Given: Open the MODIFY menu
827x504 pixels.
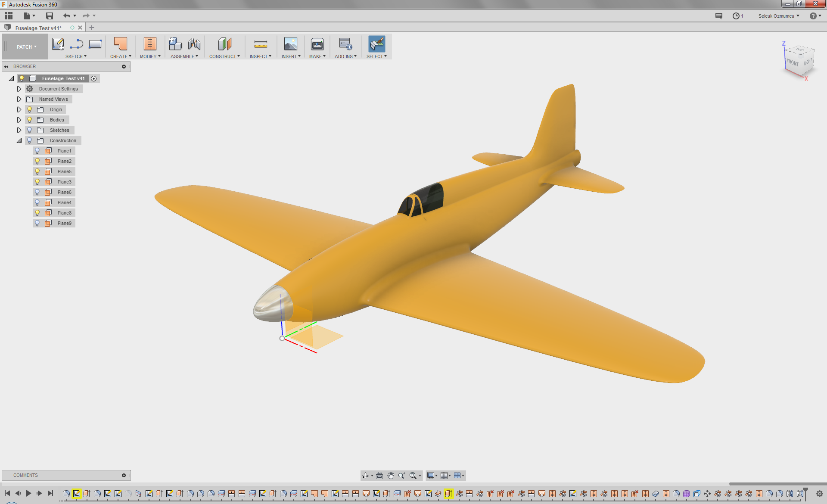Looking at the screenshot, I should point(150,56).
